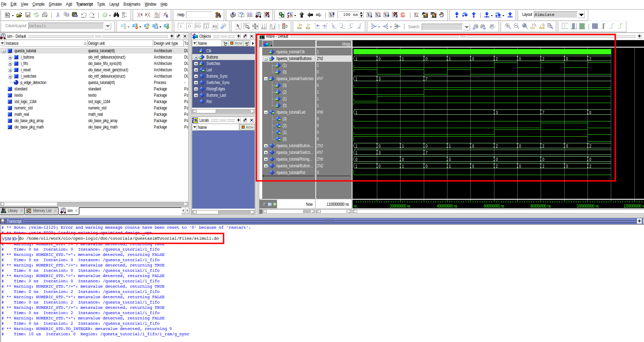Click the Name header in Objects
The image size is (644, 342).
pos(209,43)
